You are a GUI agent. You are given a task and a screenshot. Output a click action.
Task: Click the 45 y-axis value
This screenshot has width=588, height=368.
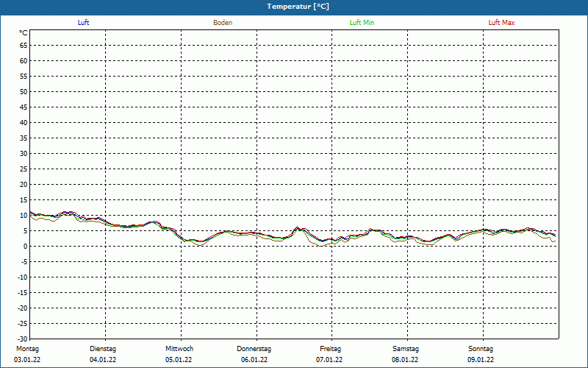(x=24, y=107)
